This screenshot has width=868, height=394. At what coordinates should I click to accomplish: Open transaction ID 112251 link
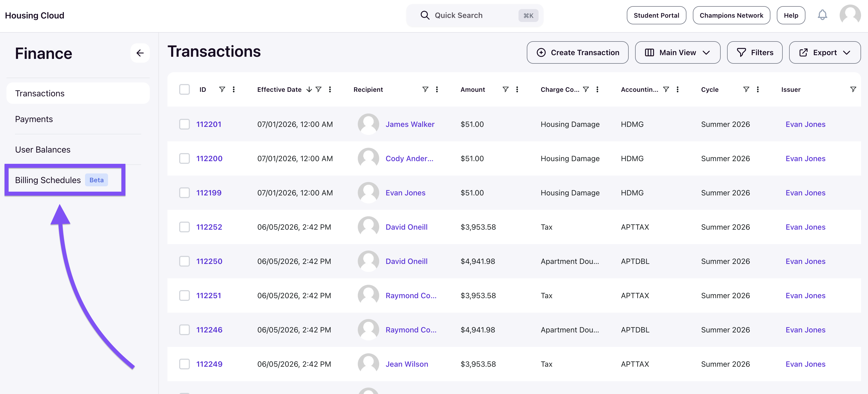coord(209,296)
